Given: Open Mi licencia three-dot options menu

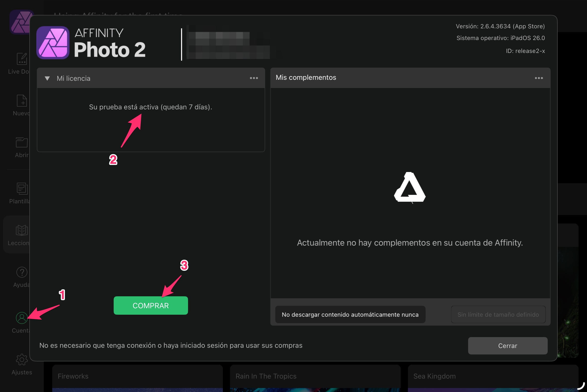Looking at the screenshot, I should pyautogui.click(x=254, y=78).
